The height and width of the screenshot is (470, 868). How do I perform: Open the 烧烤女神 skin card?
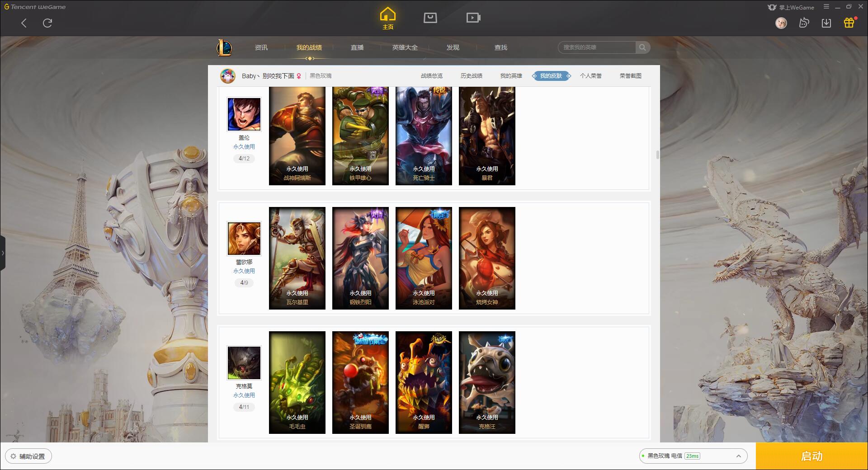[x=487, y=258]
